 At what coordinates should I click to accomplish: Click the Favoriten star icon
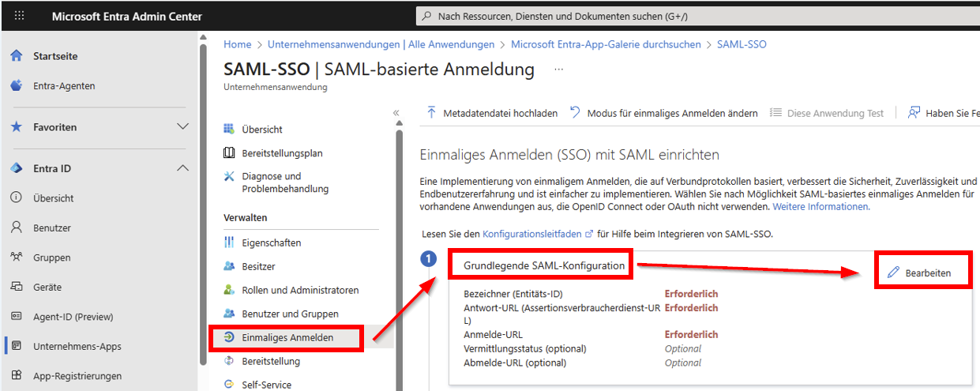(x=16, y=127)
